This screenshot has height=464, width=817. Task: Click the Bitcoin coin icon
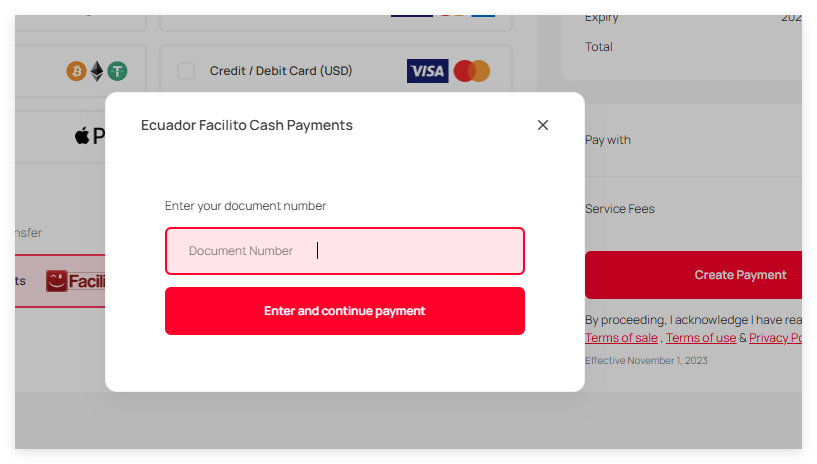point(76,71)
